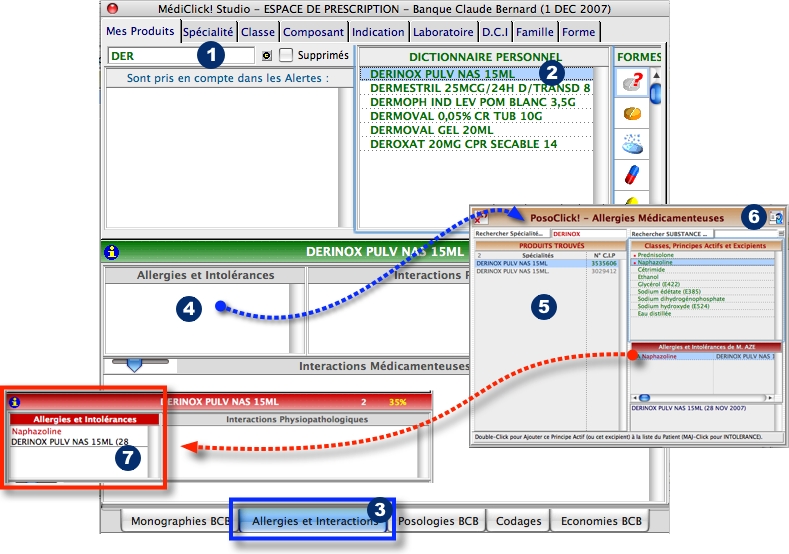The width and height of the screenshot is (789, 554).
Task: Select Eau distillée entry
Action: (x=702, y=313)
